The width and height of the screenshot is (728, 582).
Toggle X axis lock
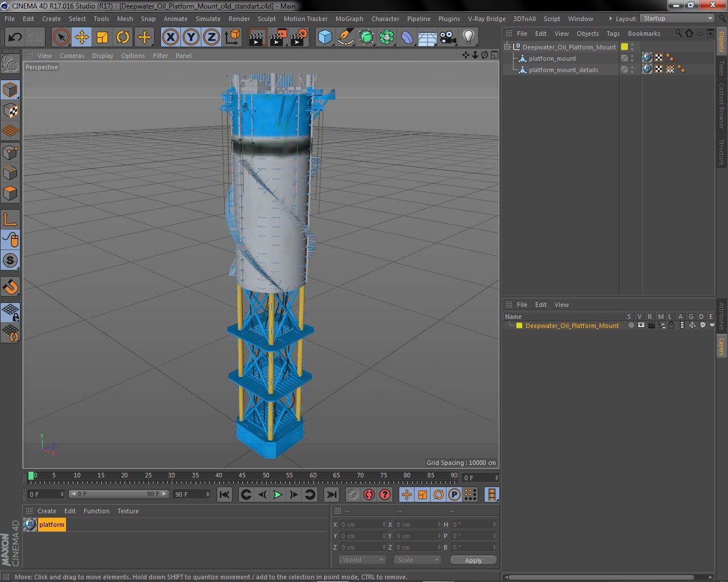[x=170, y=38]
